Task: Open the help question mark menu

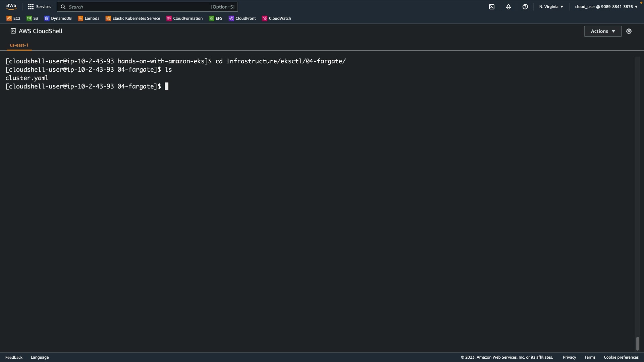Action: (525, 7)
